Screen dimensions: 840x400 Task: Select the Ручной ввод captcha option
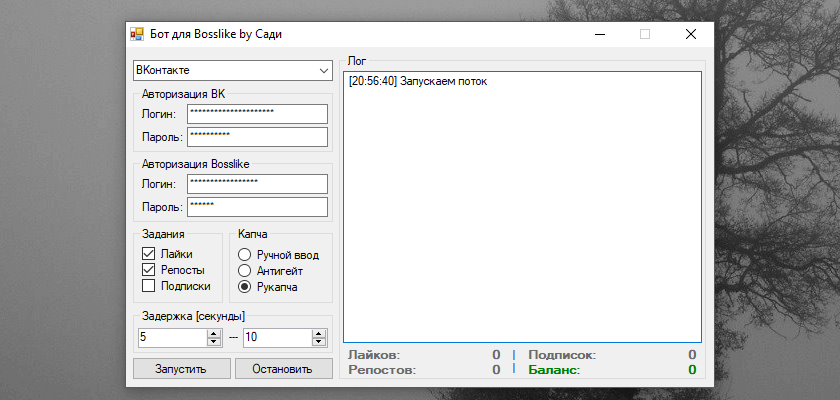pyautogui.click(x=244, y=255)
